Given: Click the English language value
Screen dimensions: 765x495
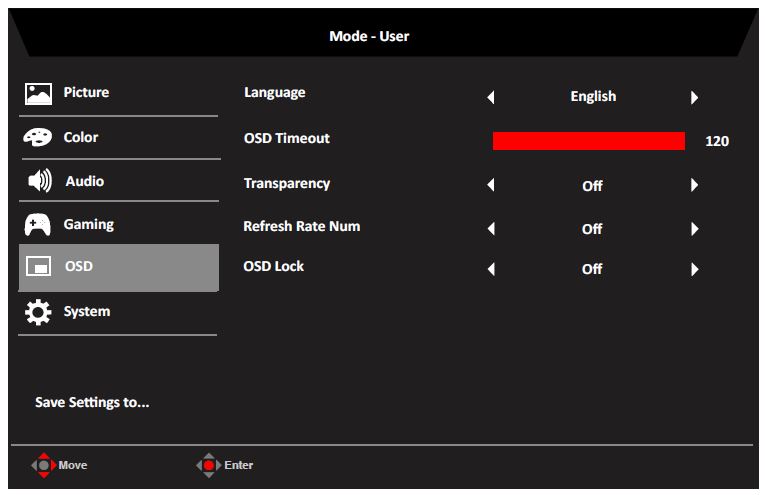Looking at the screenshot, I should (x=593, y=97).
